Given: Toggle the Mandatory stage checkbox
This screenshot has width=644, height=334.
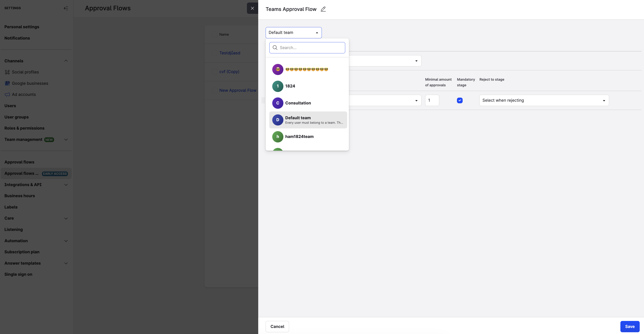Looking at the screenshot, I should pos(459,100).
